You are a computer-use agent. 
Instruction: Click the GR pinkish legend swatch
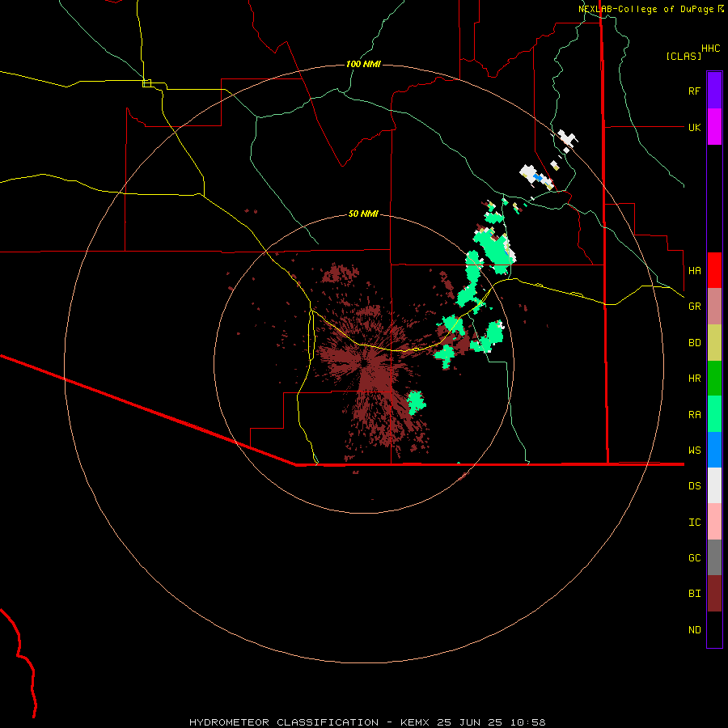point(714,307)
